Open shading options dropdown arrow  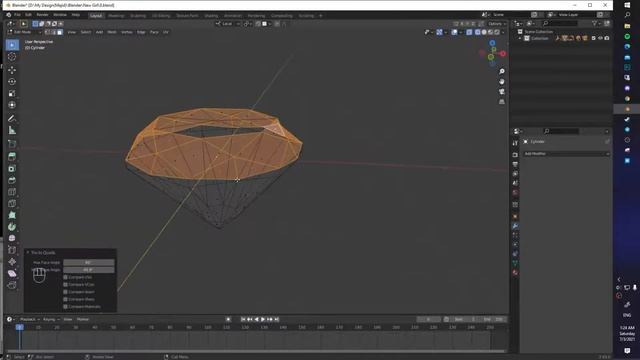point(503,32)
